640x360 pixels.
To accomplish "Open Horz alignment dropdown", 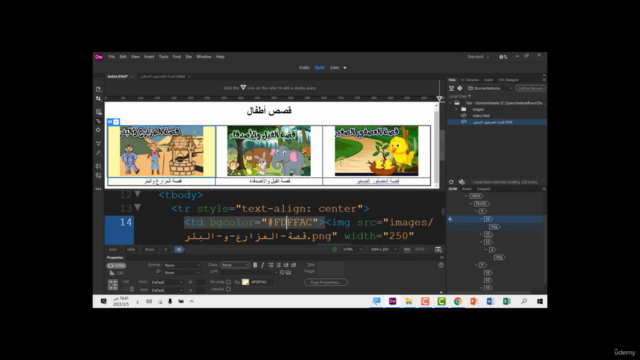I will 167,282.
